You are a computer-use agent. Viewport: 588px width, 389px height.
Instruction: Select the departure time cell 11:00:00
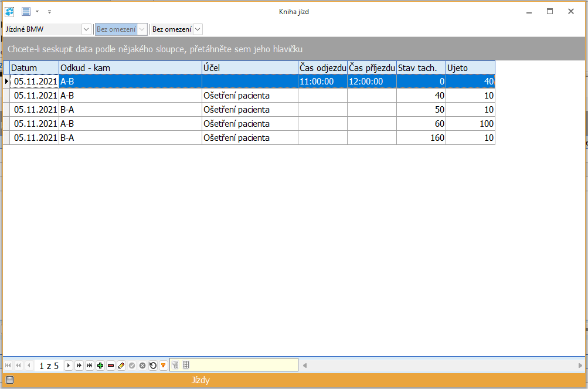[323, 82]
